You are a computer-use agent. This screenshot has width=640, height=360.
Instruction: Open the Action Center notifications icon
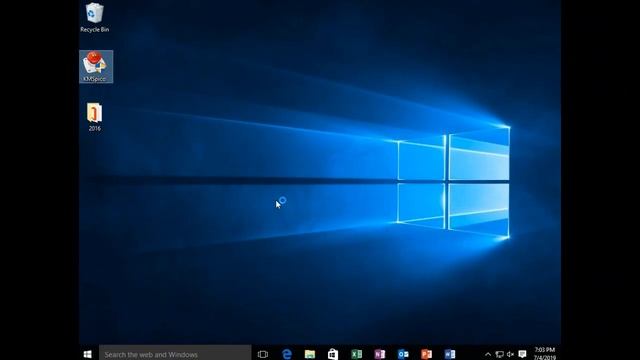(522, 354)
